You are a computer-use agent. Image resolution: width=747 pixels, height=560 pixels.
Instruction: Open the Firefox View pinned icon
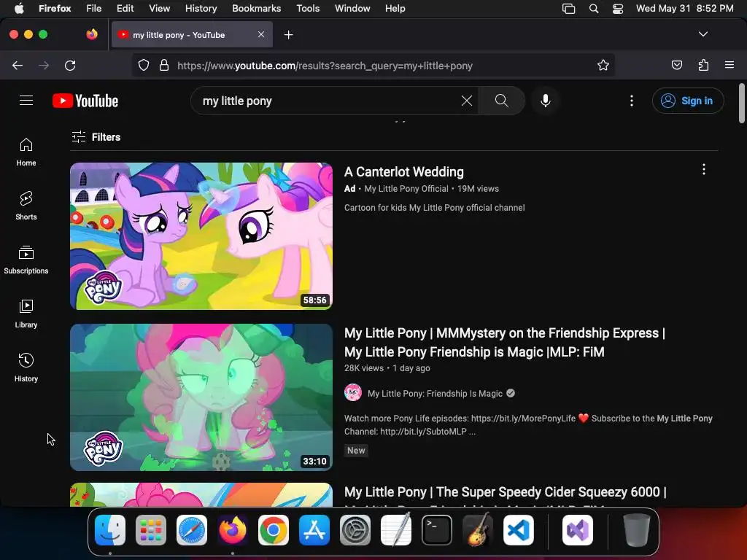tap(92, 34)
